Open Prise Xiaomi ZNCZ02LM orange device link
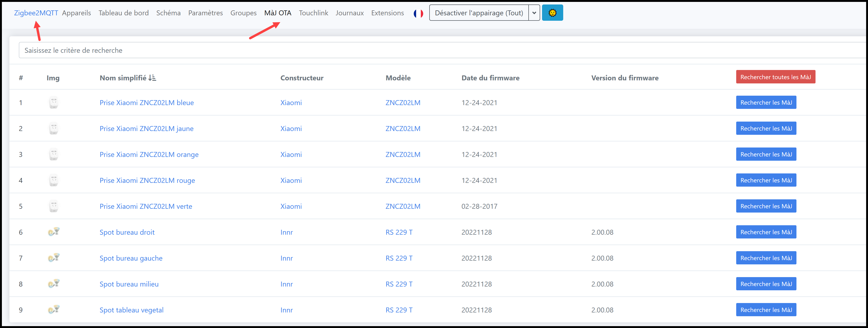 pyautogui.click(x=149, y=155)
